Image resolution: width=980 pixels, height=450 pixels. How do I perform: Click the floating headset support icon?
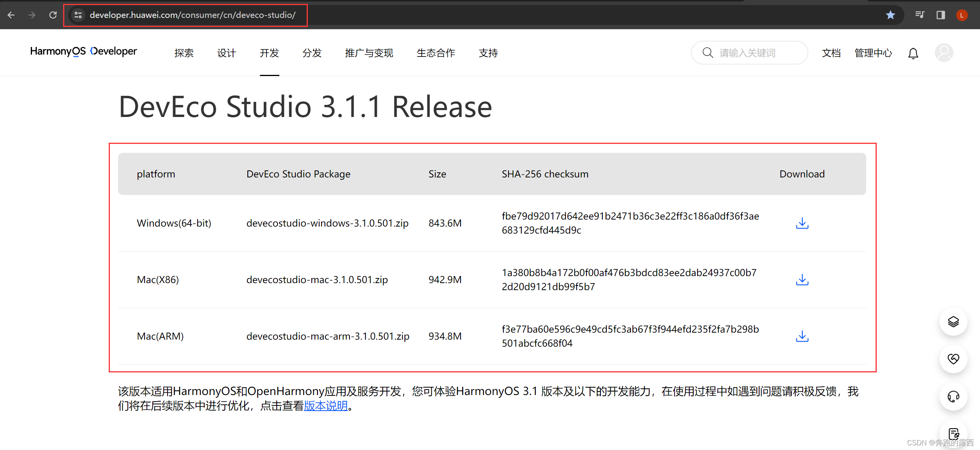(x=953, y=397)
